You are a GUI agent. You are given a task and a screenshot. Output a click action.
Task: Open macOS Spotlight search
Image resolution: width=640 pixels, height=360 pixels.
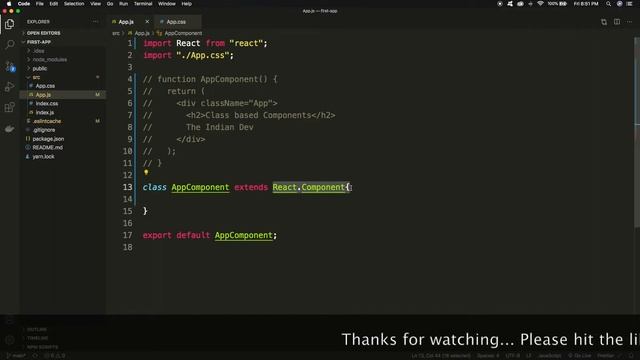tap(608, 4)
